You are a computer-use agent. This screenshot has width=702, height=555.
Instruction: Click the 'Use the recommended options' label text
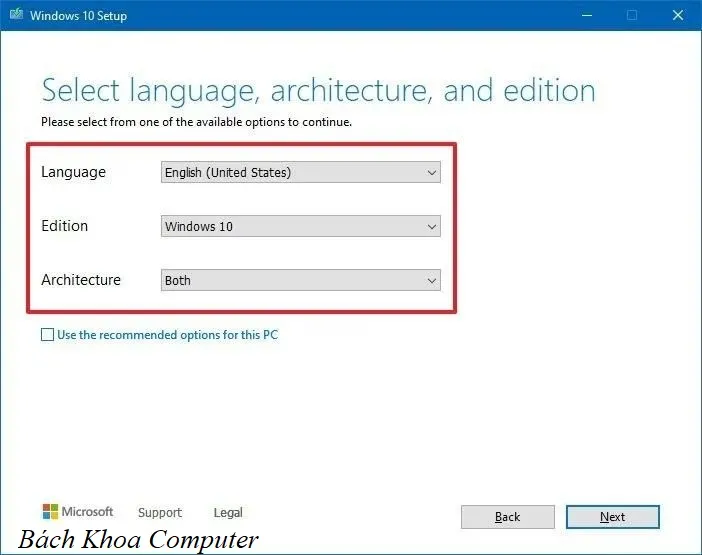pos(167,335)
